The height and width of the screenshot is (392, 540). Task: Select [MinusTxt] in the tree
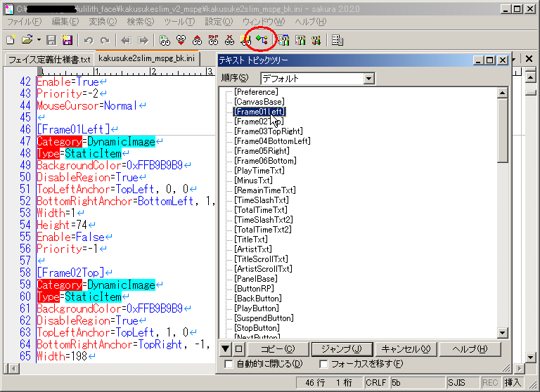click(x=253, y=181)
